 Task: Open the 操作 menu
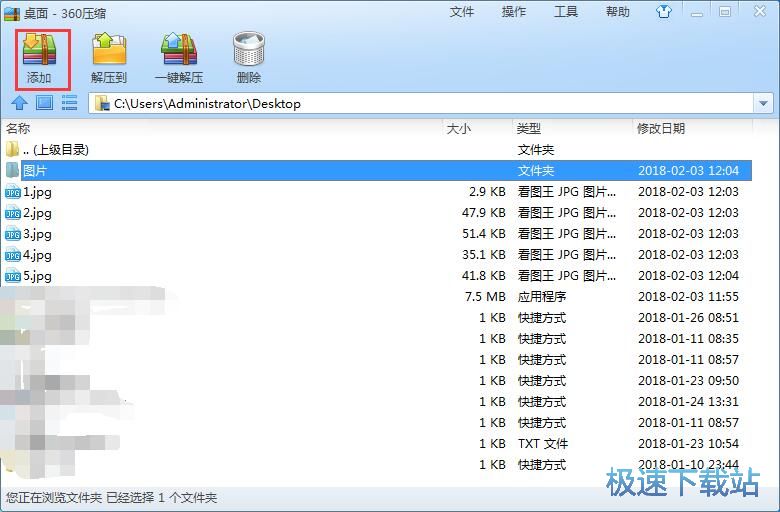(x=514, y=11)
